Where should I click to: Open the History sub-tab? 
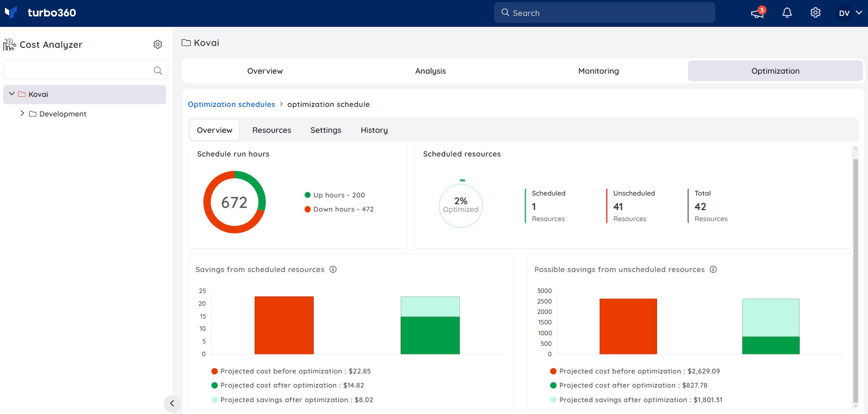[374, 130]
